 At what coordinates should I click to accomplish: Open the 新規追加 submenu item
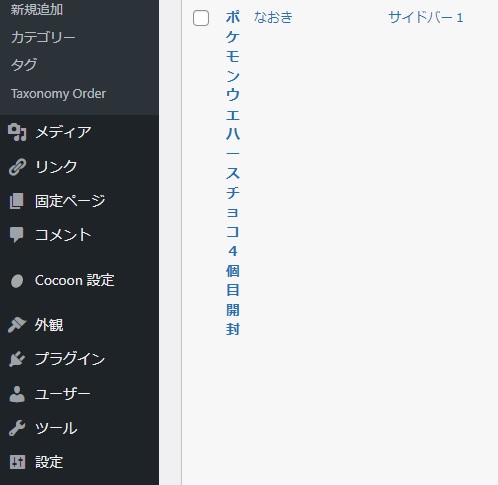37,9
